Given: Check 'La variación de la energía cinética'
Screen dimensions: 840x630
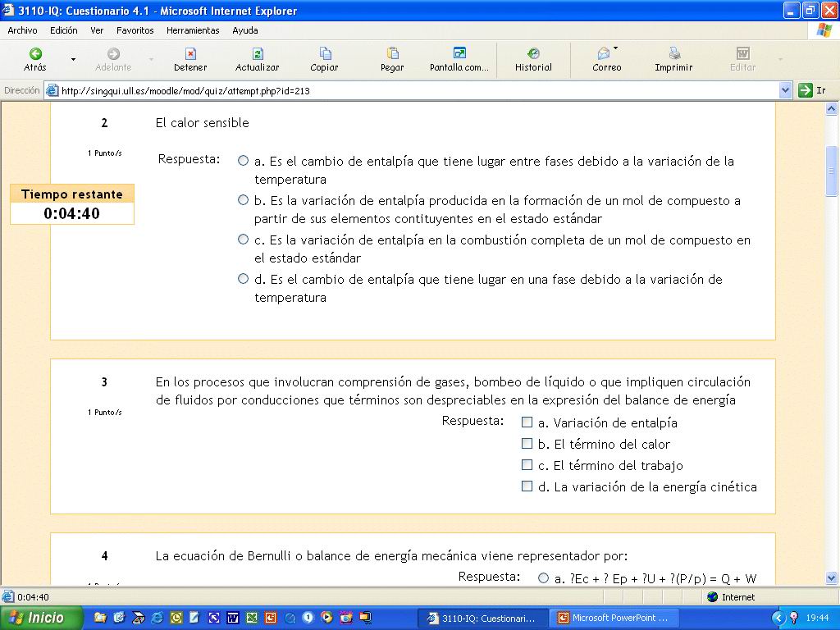Looking at the screenshot, I should pos(527,486).
